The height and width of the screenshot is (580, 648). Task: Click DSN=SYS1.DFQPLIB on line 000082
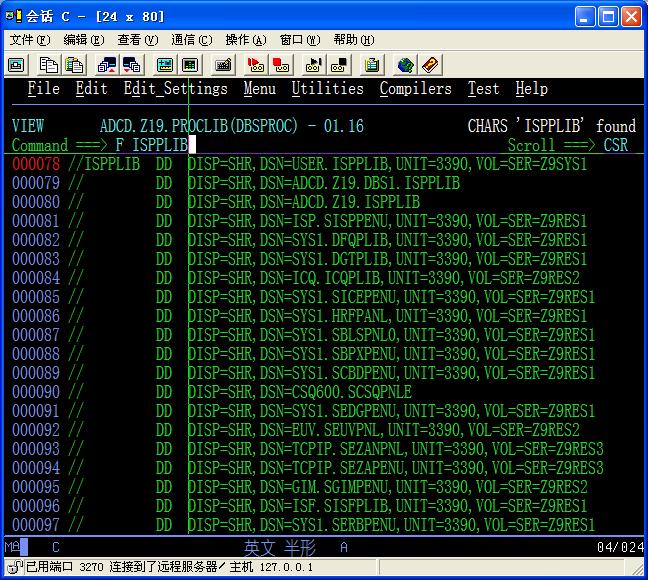point(324,240)
